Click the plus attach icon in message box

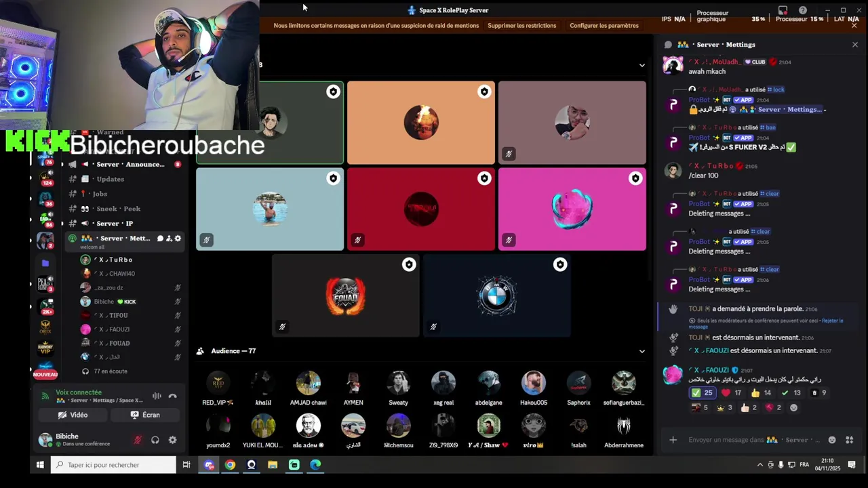(x=673, y=440)
